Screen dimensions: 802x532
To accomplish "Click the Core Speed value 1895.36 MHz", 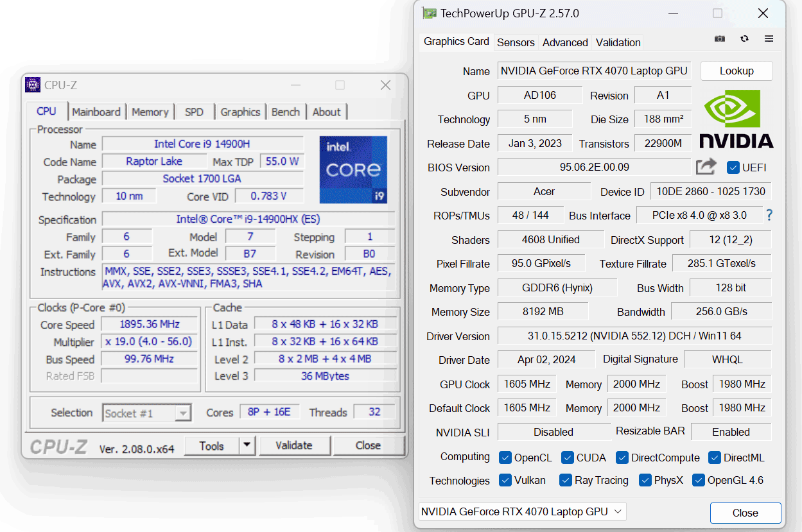I will (150, 324).
